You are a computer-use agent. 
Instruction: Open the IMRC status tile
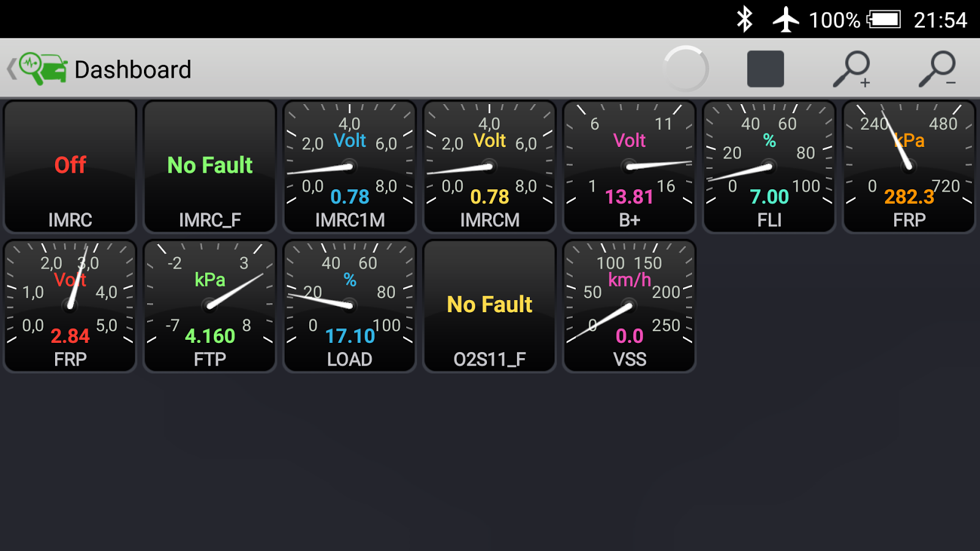point(69,167)
